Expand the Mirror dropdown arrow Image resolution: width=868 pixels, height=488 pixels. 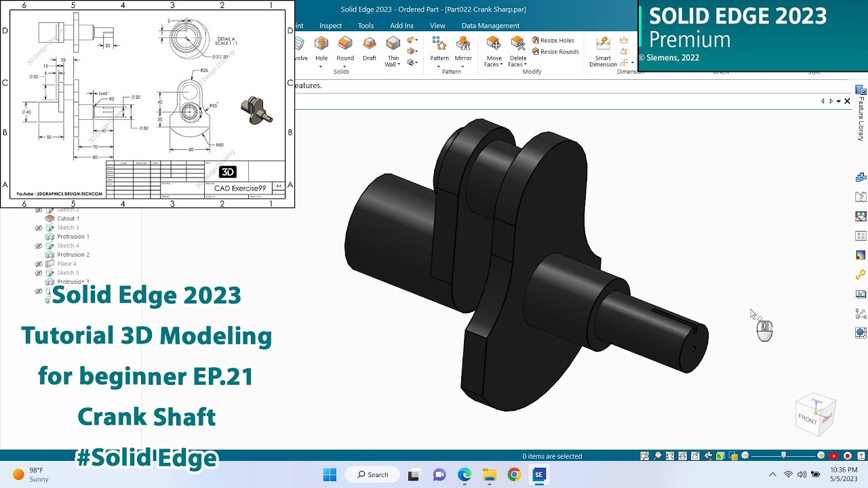pyautogui.click(x=463, y=66)
